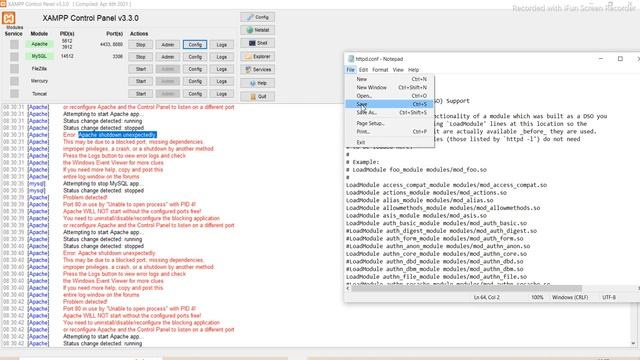
Task: Open Notepad Edit menu
Action: tap(363, 70)
